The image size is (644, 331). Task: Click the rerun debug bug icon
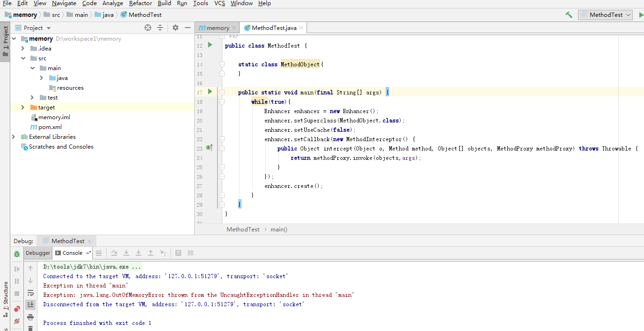(x=17, y=254)
